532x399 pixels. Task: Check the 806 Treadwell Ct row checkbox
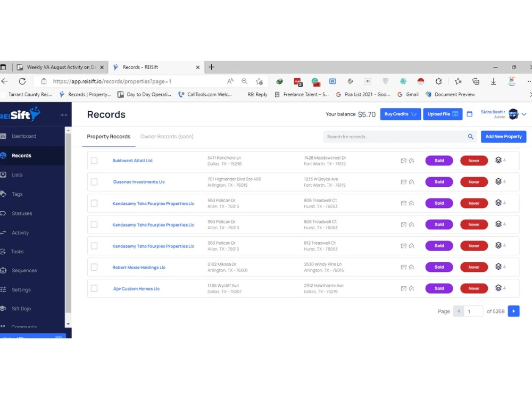click(x=94, y=203)
